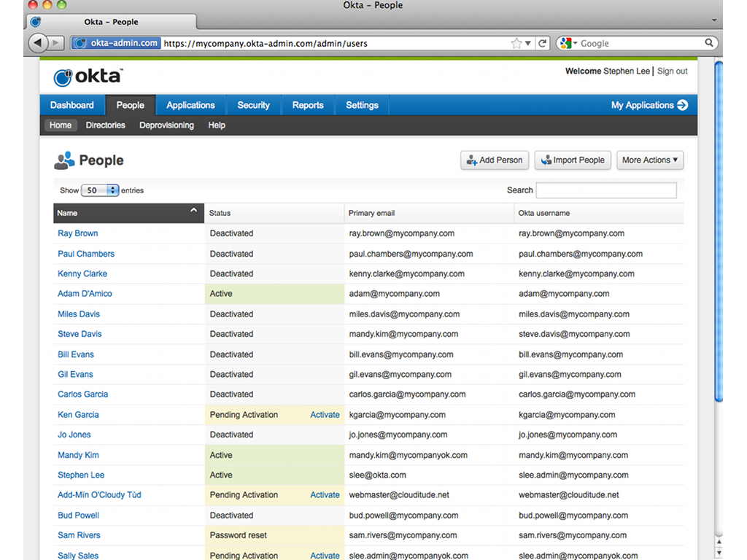747x560 pixels.
Task: Open the Show entries count dropdown
Action: [x=100, y=190]
